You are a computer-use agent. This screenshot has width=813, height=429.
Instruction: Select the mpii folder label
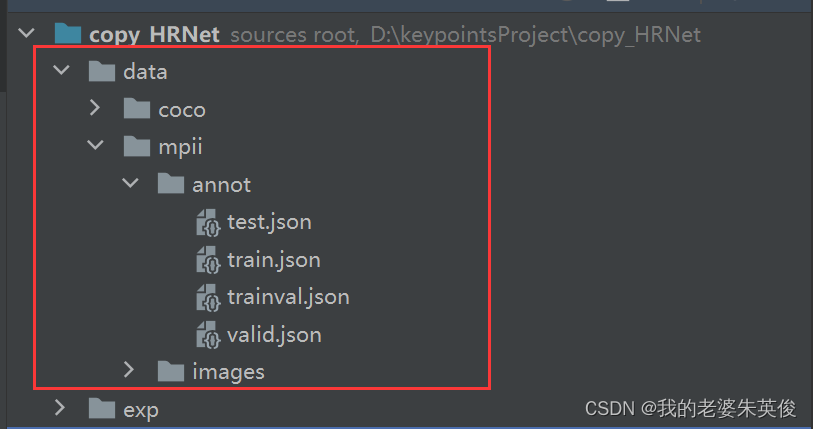click(x=180, y=147)
